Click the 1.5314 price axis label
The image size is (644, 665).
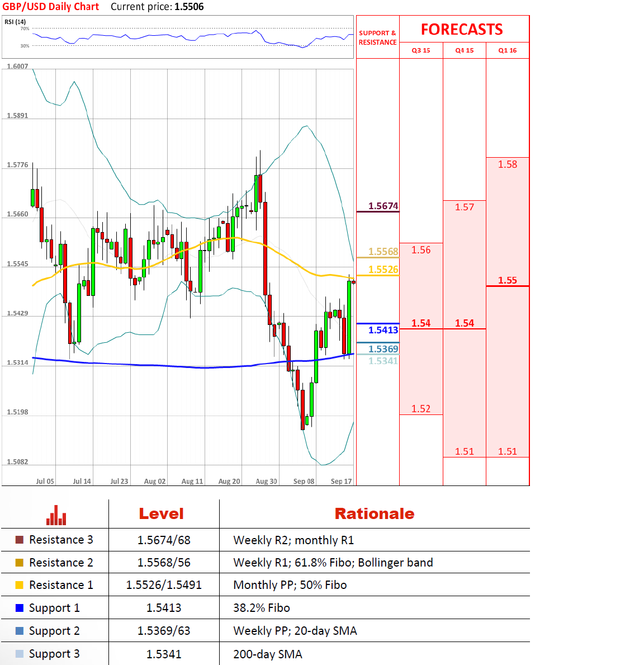(x=17, y=362)
